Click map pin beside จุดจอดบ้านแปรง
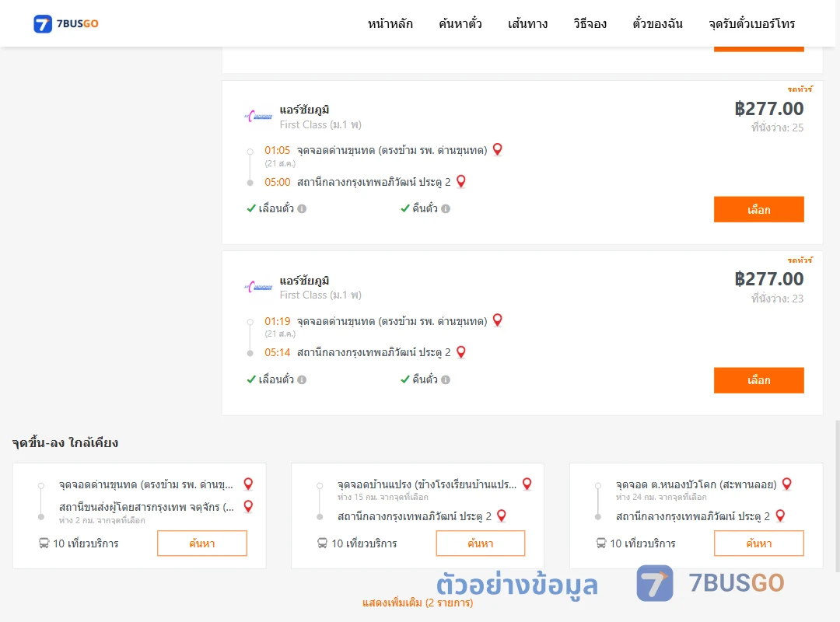 tap(527, 484)
